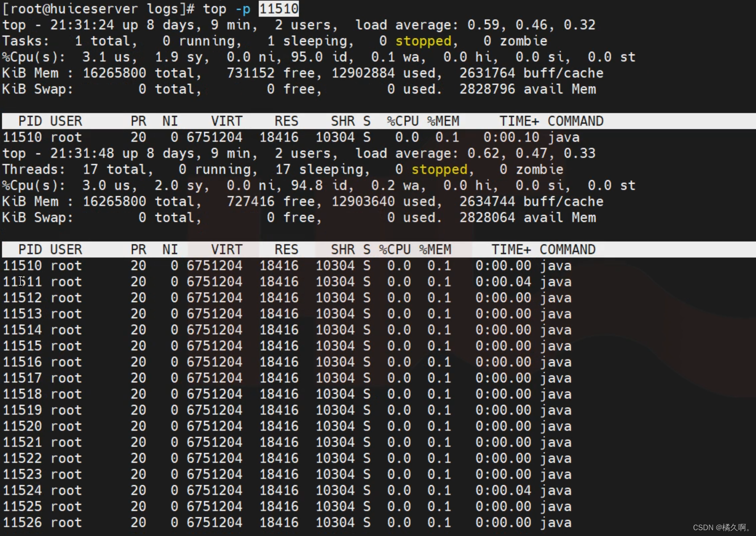Click TIME+ value 0:00.10 in first process row
The width and height of the screenshot is (756, 536).
click(511, 137)
